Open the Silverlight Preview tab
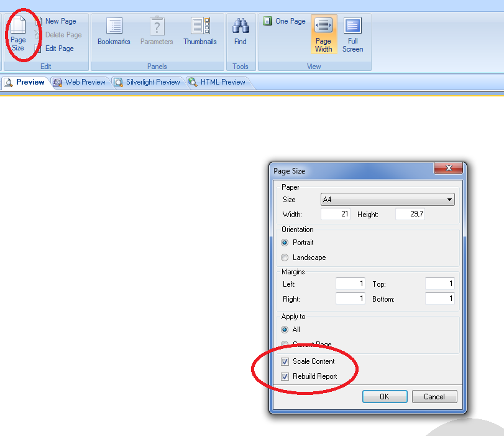The height and width of the screenshot is (436, 504). click(147, 82)
